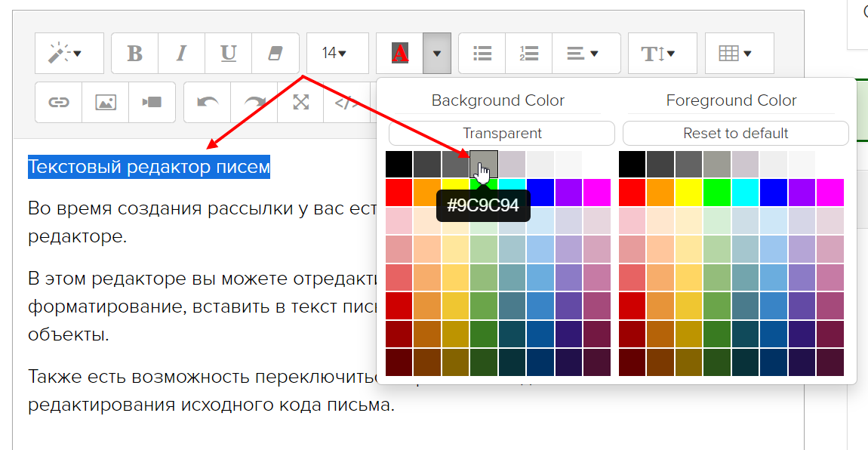Click the eraser clear formatting icon

pos(275,54)
